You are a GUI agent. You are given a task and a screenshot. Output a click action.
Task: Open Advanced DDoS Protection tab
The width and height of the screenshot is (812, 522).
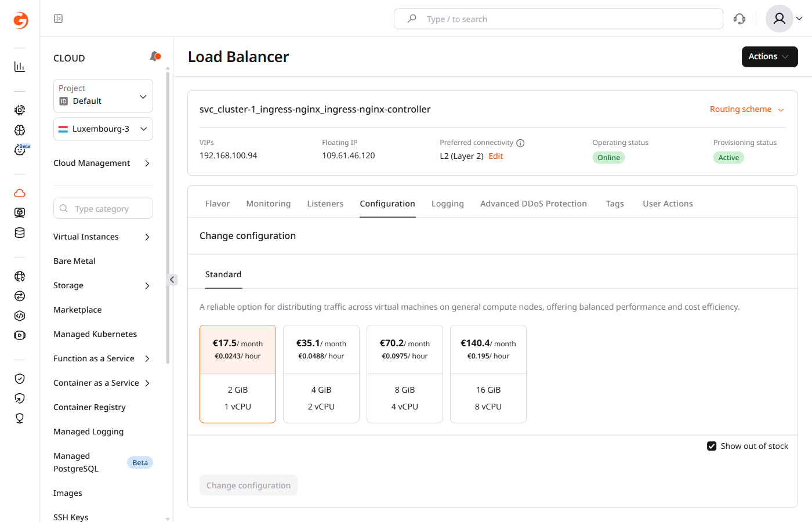pyautogui.click(x=534, y=204)
